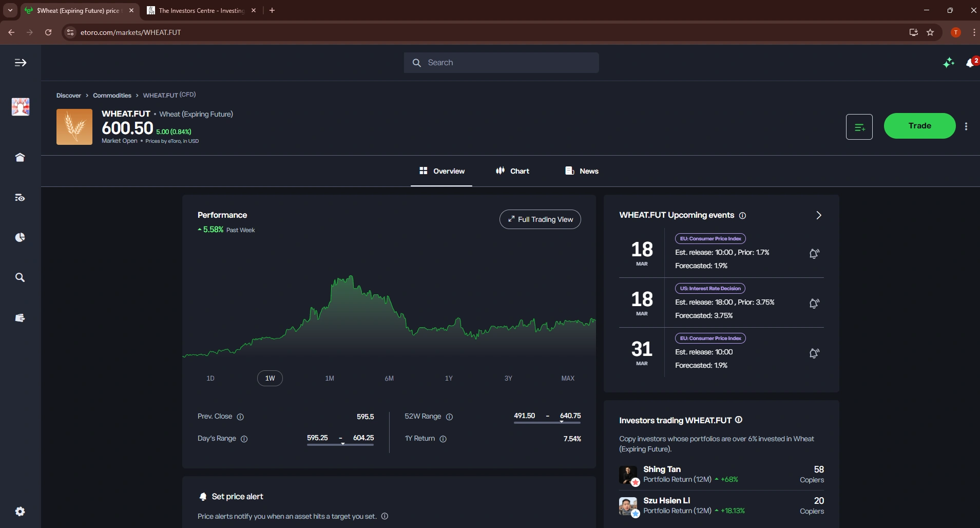
Task: Select the 1W chart timeframe
Action: click(x=270, y=379)
